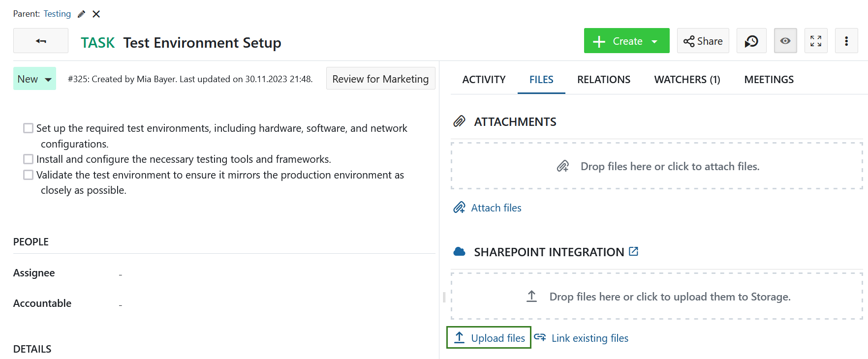Click the pencil icon to edit parent
Viewport: 868px width, 359px height.
point(81,14)
